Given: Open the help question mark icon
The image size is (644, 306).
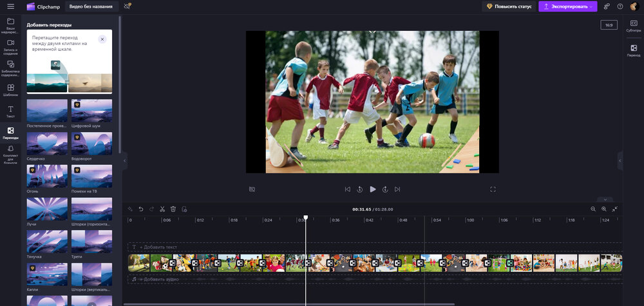Looking at the screenshot, I should coord(620,6).
